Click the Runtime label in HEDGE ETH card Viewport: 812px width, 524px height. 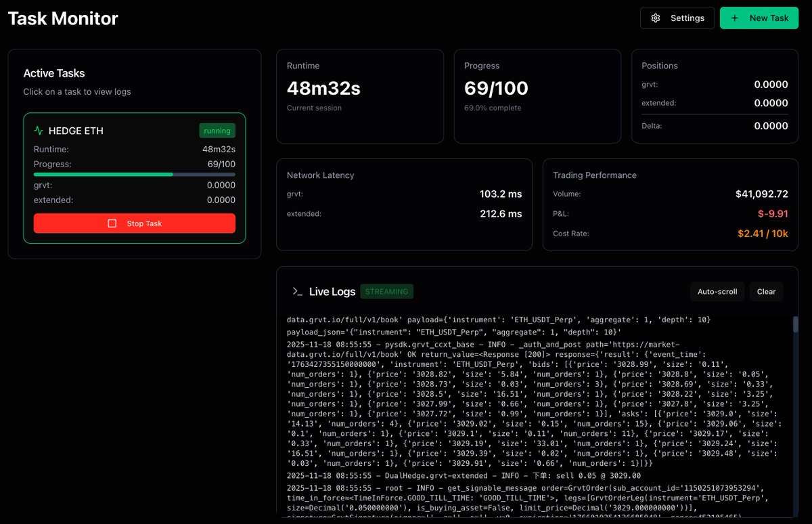coord(51,149)
